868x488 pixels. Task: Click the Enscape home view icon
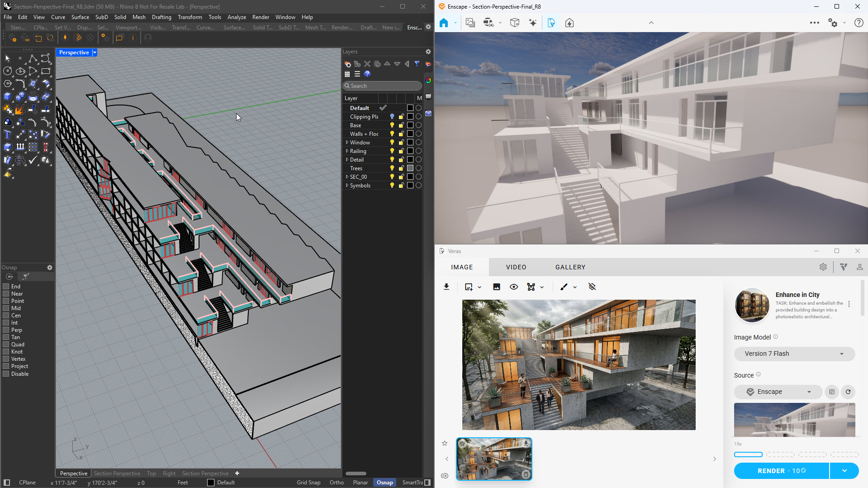tap(444, 23)
